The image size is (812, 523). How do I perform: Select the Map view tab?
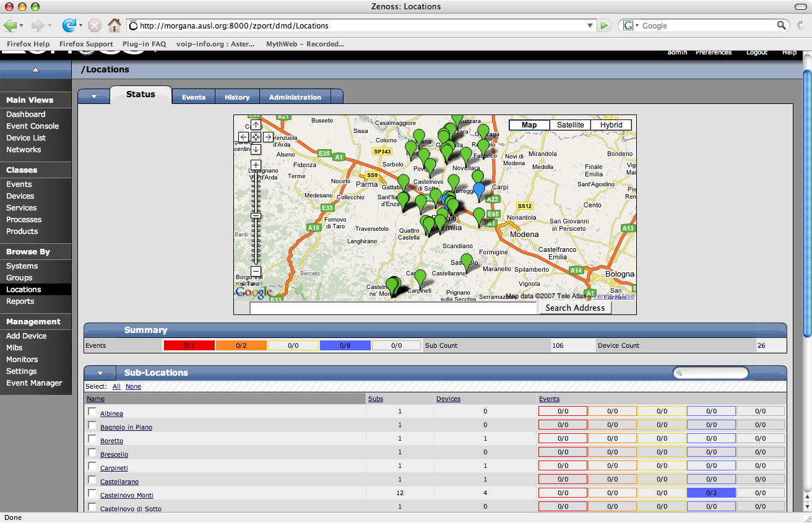[x=529, y=125]
